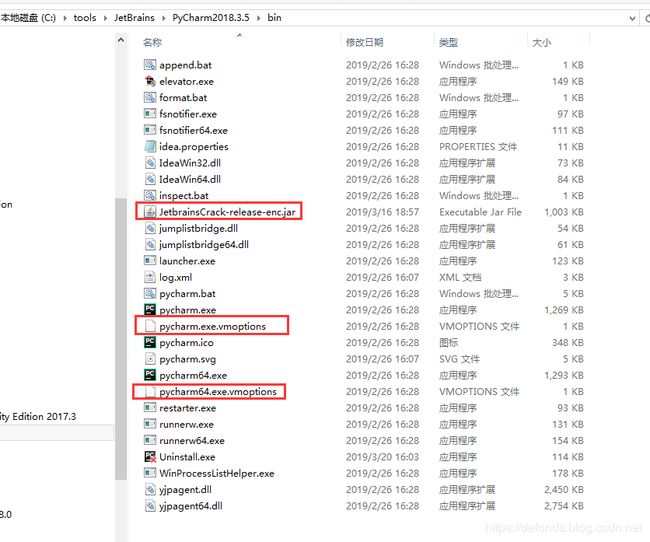This screenshot has height=542, width=650.
Task: Select the launcher.exe icon
Action: (x=150, y=261)
